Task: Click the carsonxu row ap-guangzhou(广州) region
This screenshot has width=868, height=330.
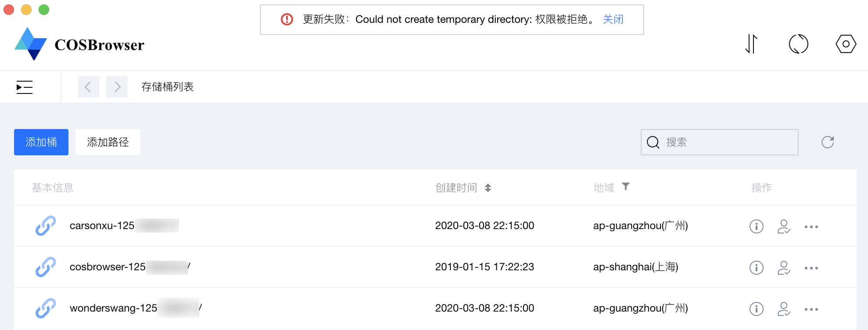Action: pyautogui.click(x=641, y=226)
